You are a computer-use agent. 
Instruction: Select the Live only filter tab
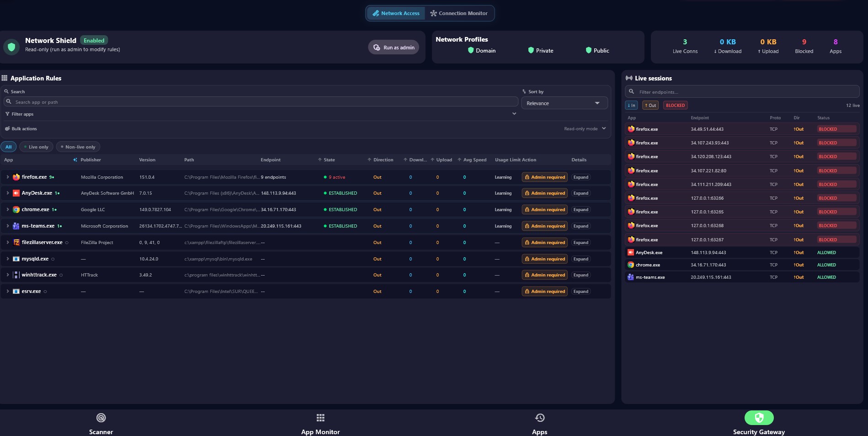point(36,147)
